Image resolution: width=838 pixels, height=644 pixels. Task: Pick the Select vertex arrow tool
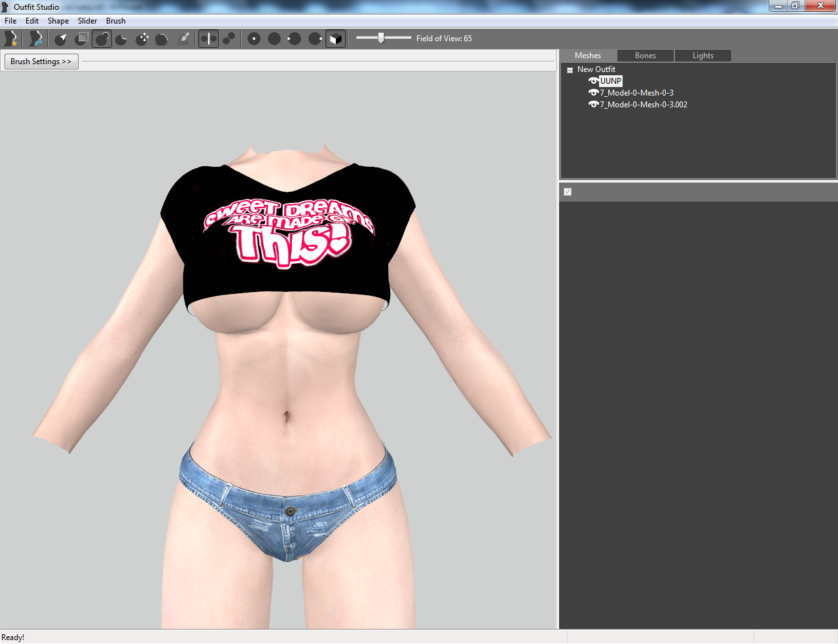[61, 39]
